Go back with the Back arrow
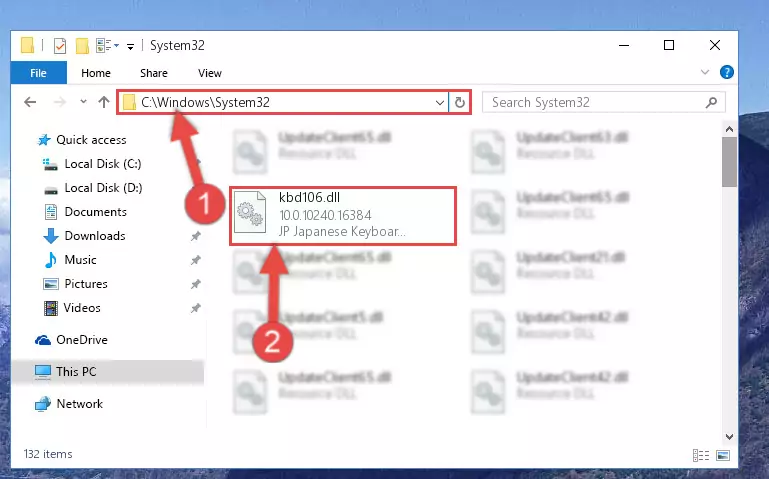Viewport: 769px width, 479px height. click(30, 102)
